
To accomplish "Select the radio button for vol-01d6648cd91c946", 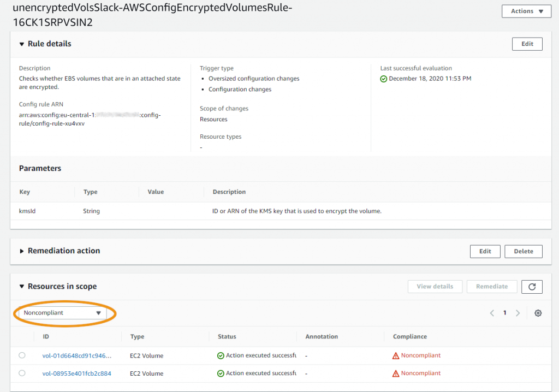I will pyautogui.click(x=22, y=355).
